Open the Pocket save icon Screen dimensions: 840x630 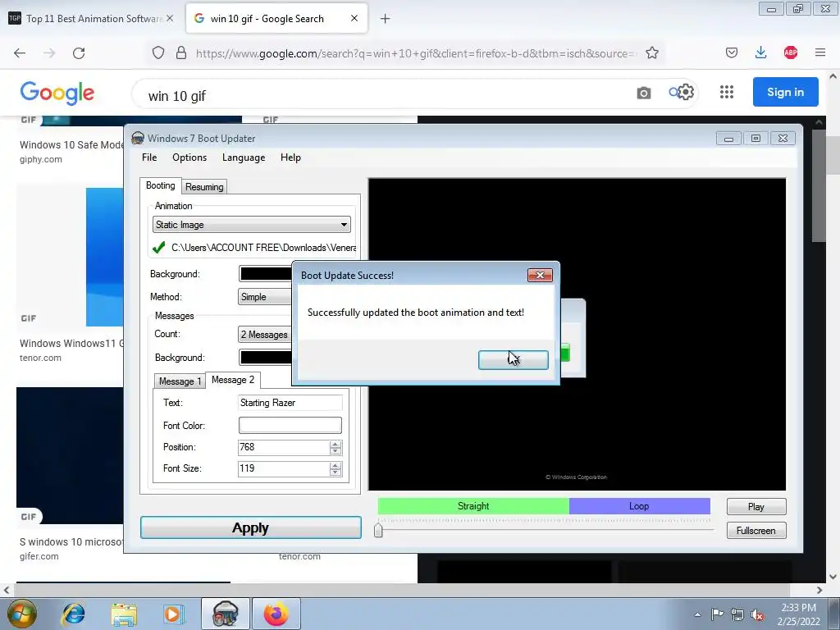click(731, 52)
